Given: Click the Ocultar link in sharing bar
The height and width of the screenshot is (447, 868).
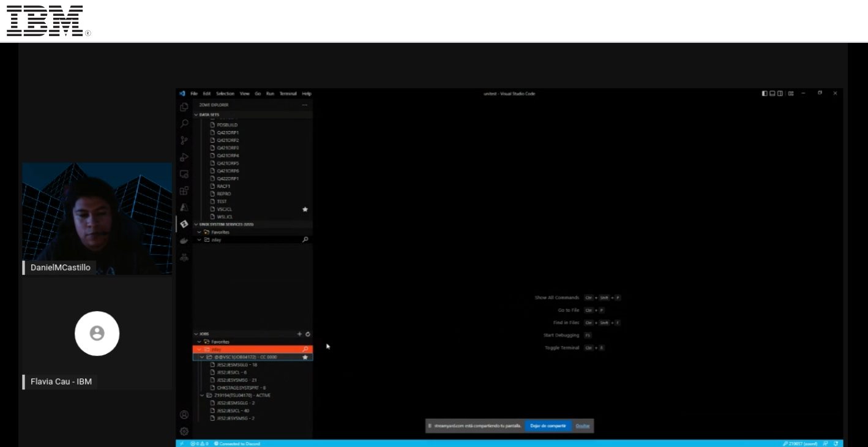Looking at the screenshot, I should [x=583, y=426].
